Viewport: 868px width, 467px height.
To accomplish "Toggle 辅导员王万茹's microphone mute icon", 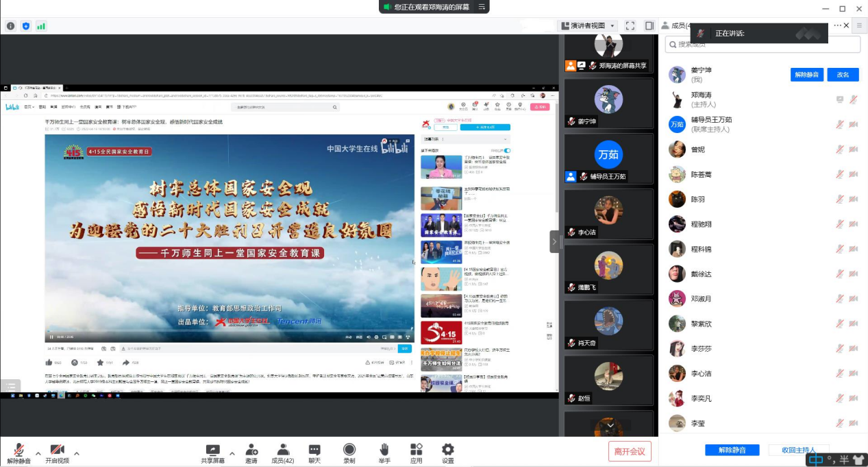I will click(839, 124).
